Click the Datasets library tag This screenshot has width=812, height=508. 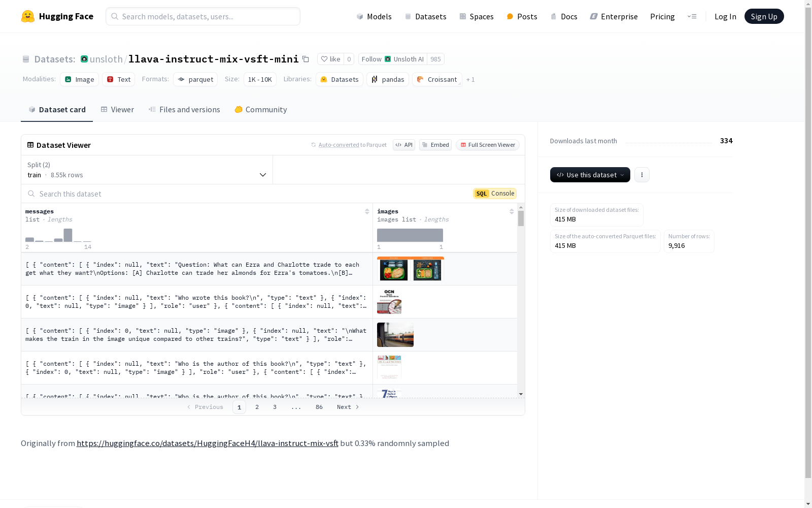pyautogui.click(x=340, y=79)
